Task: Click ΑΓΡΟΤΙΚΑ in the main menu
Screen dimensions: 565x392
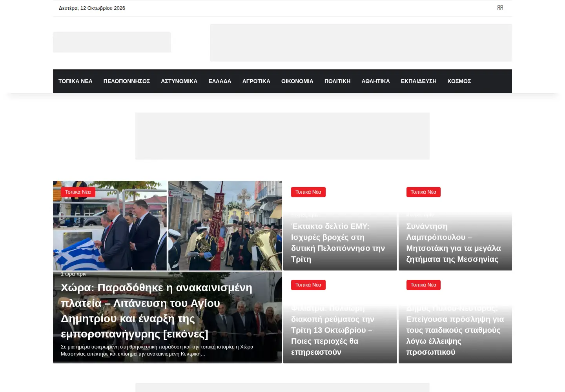Action: point(256,81)
